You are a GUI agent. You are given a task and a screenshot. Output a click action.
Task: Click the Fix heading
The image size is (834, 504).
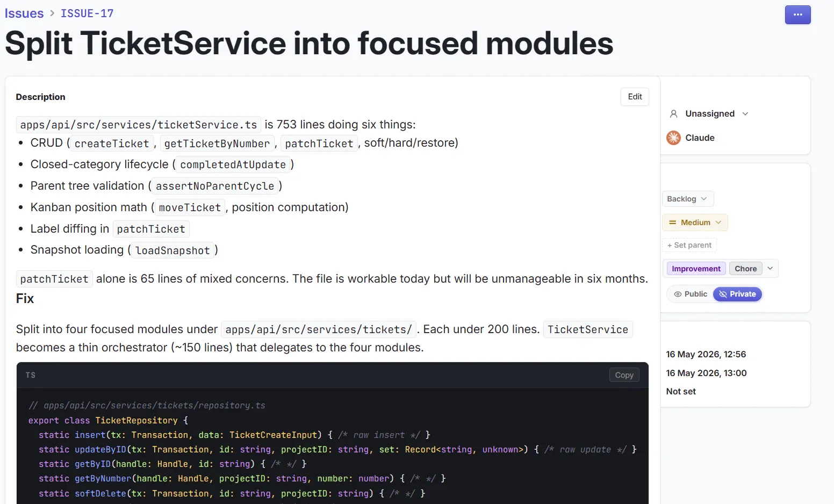(25, 299)
